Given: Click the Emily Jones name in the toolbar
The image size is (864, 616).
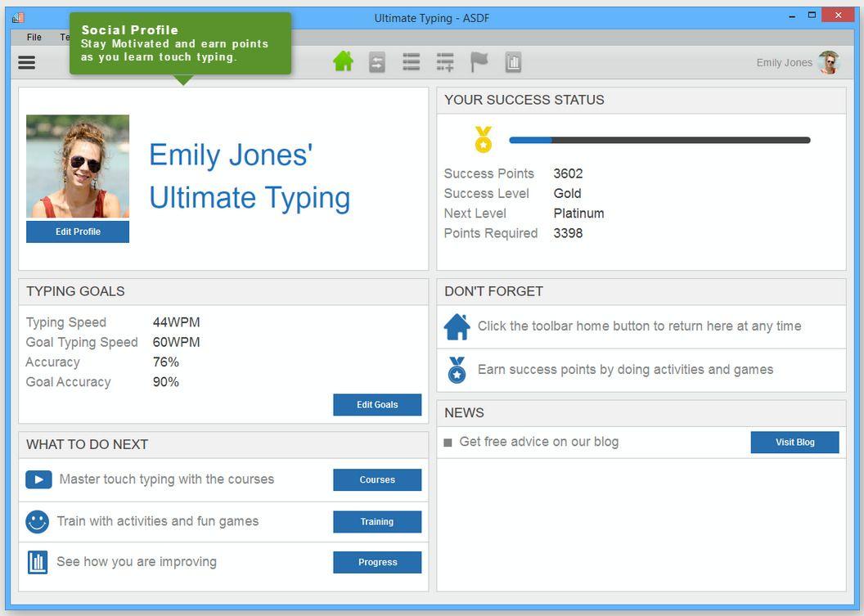Looking at the screenshot, I should coord(784,63).
